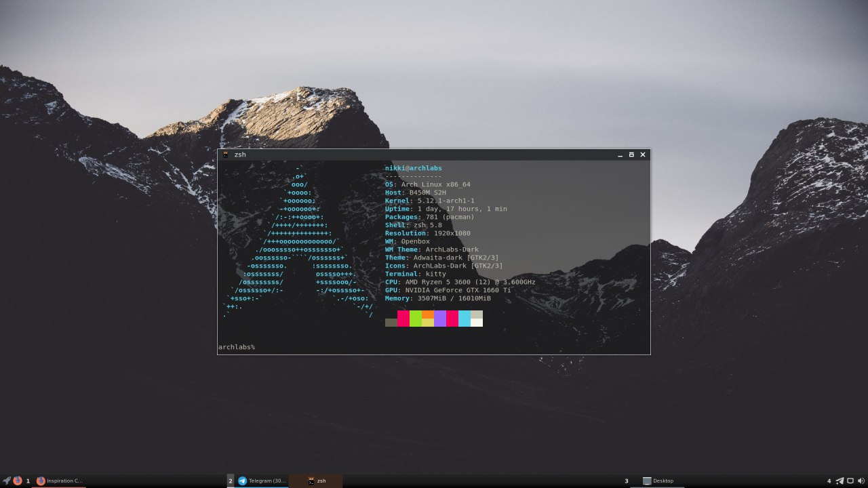Click the GPU: NVIDIA GeForce GTX line
Screen dimensions: 868x488
448,290
